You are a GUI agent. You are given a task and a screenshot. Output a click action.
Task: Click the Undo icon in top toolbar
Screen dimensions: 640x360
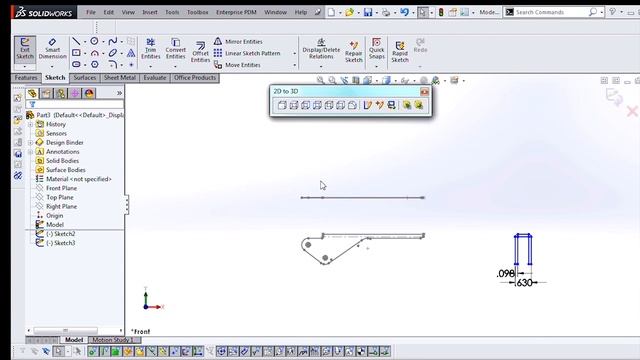pos(404,12)
